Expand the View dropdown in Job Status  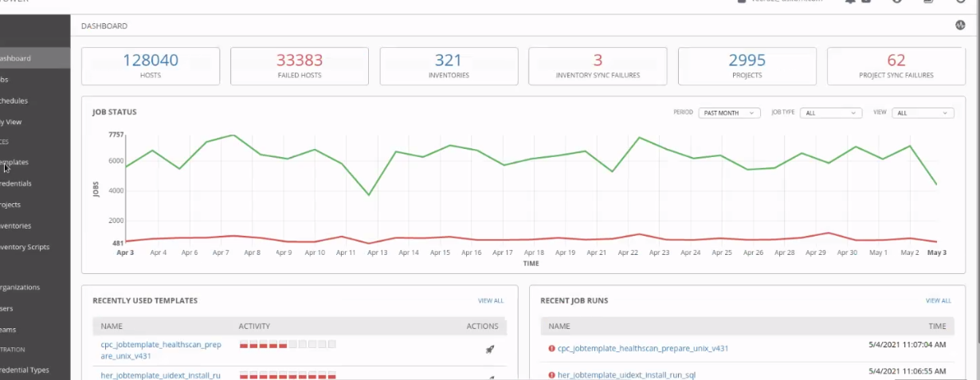tap(923, 113)
